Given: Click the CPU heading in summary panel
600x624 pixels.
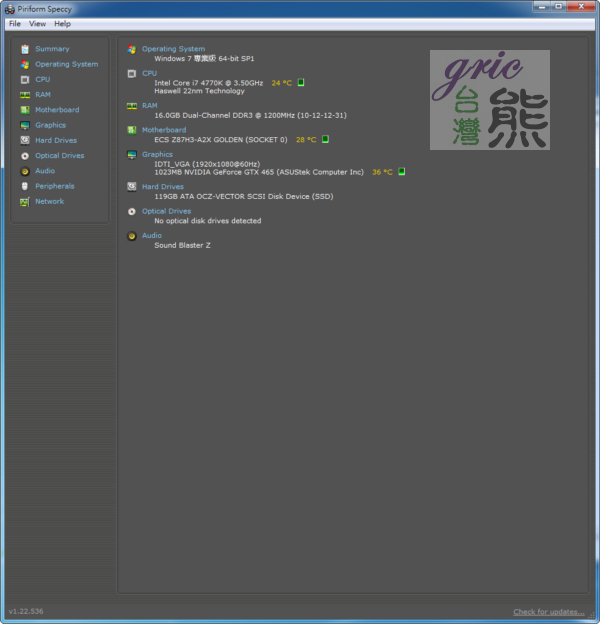Looking at the screenshot, I should [x=150, y=73].
